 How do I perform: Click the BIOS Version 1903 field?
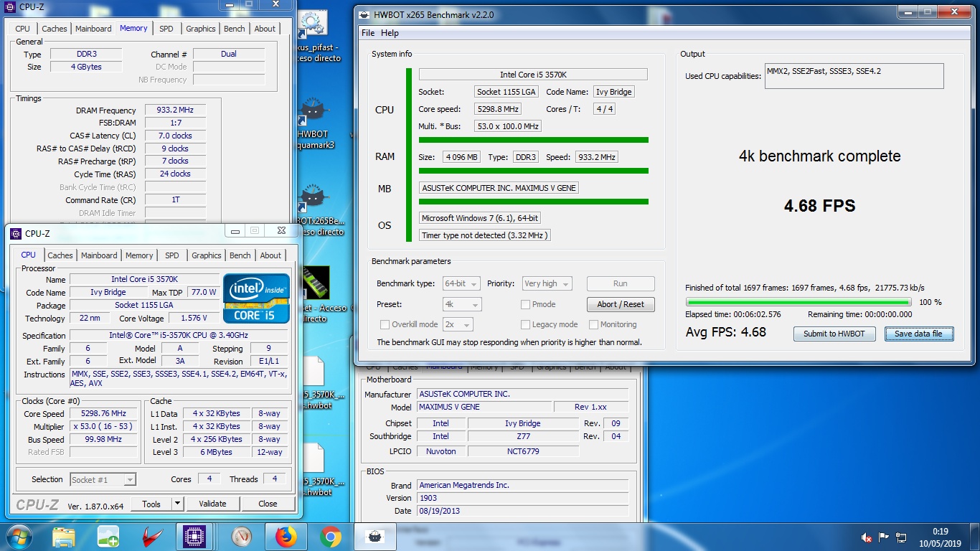(x=522, y=498)
